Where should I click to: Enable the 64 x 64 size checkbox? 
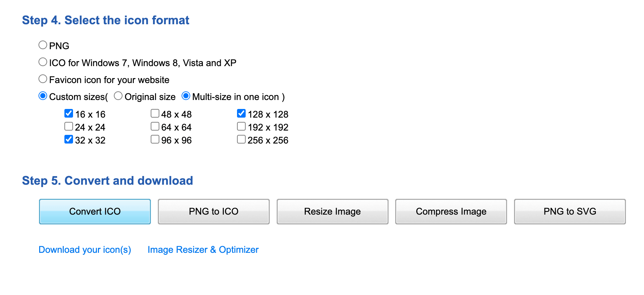tap(155, 127)
